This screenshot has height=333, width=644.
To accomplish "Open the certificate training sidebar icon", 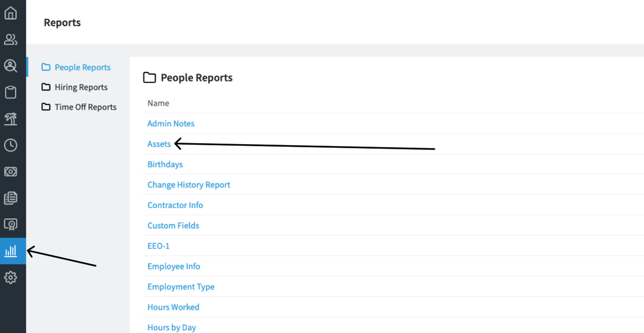I will click(11, 225).
